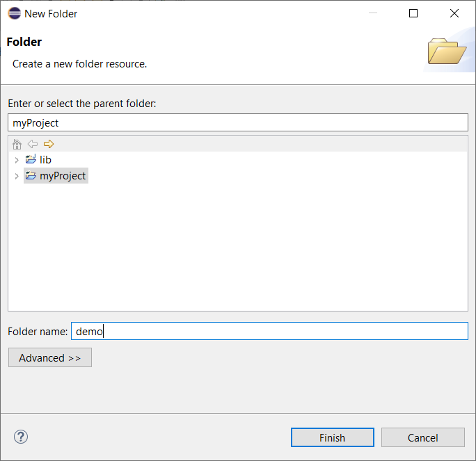Select the lib folder in the tree
476x461 pixels.
(x=45, y=160)
